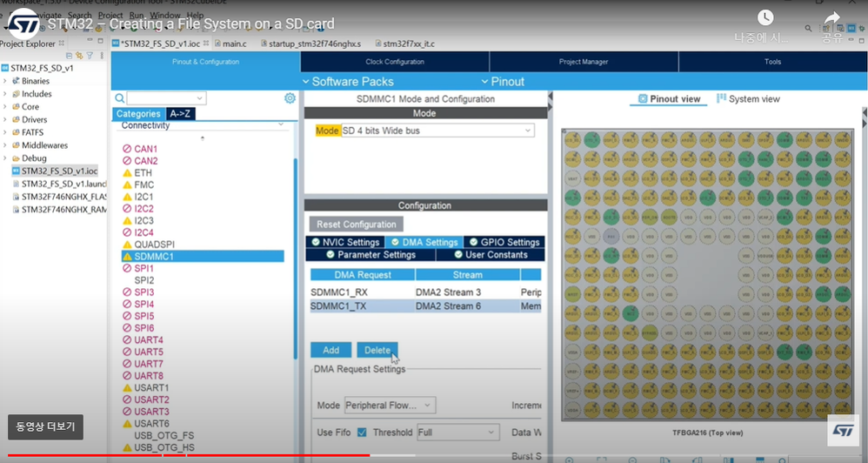Image resolution: width=868 pixels, height=463 pixels.
Task: Select the SDMMC1_RX DMA request row
Action: pyautogui.click(x=425, y=292)
